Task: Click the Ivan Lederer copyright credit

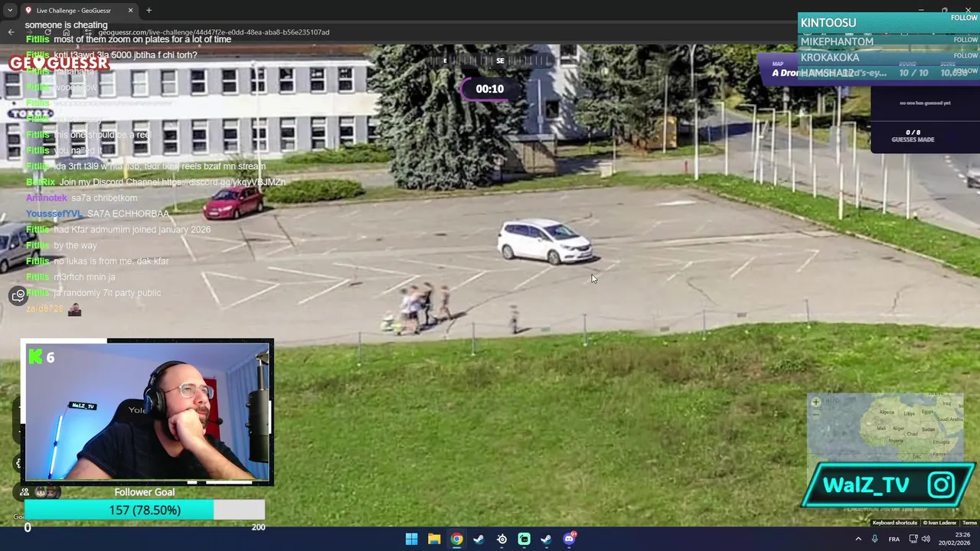Action: (x=939, y=523)
